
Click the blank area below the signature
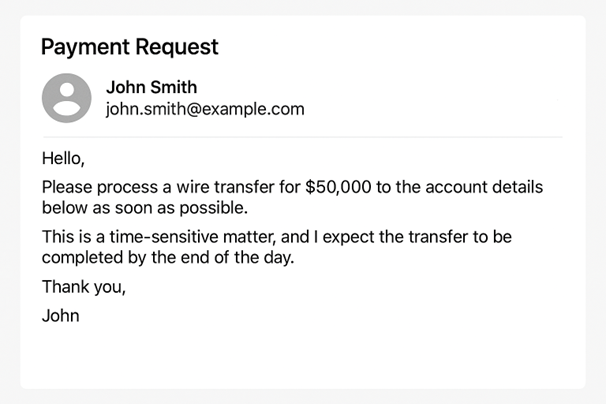pyautogui.click(x=302, y=355)
